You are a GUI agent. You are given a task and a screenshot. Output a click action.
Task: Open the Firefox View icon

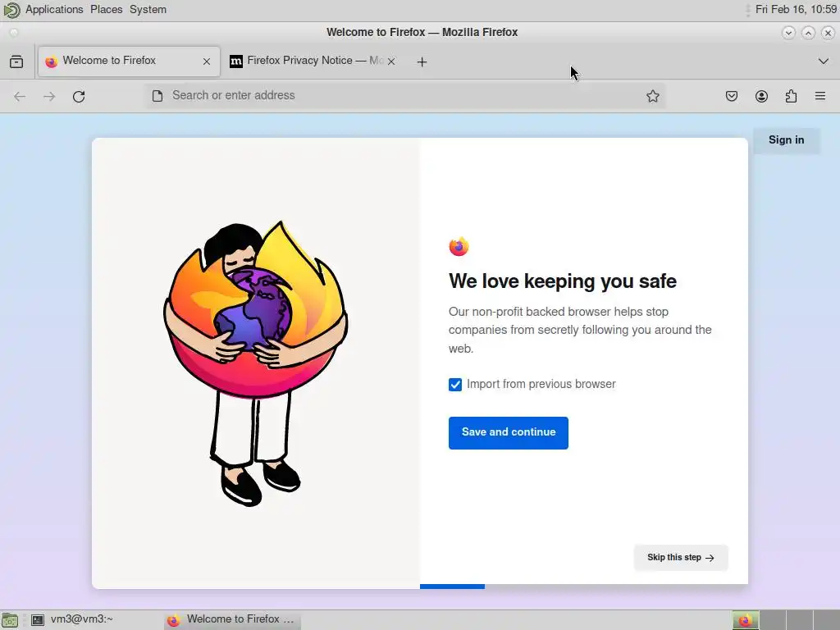[16, 62]
